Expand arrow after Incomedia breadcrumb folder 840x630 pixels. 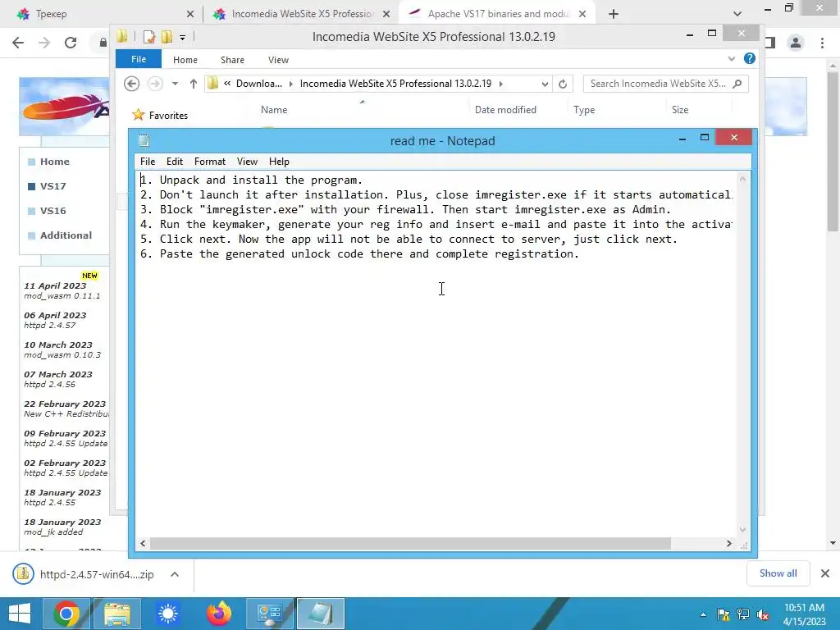501,84
